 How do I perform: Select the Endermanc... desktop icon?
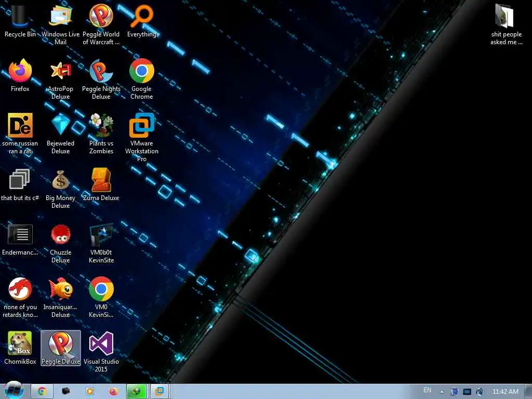(20, 240)
